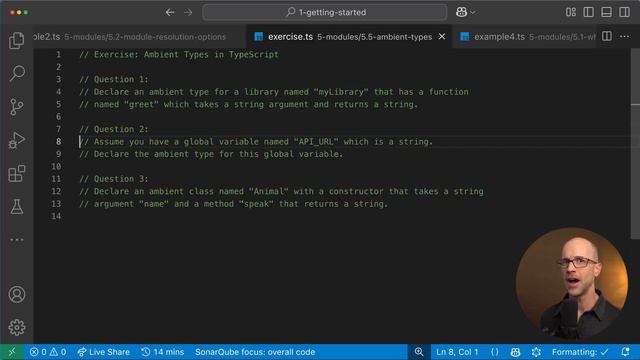
Task: Open editor More Actions menu
Action: click(624, 36)
